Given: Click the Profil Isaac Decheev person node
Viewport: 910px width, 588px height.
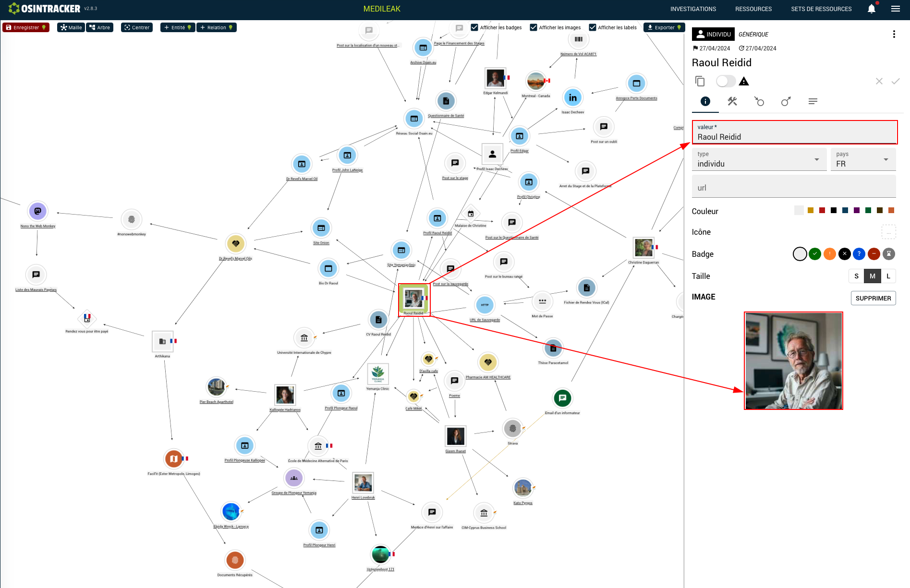Looking at the screenshot, I should coord(492,154).
